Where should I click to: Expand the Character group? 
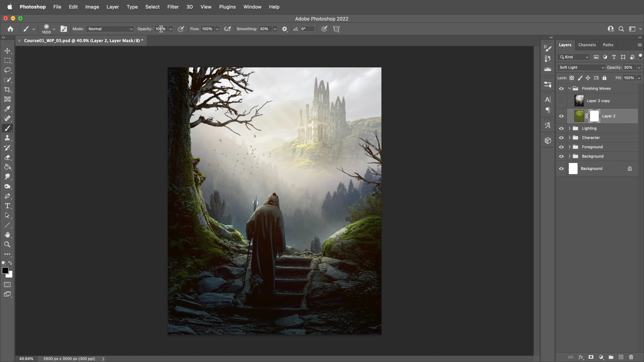(570, 138)
